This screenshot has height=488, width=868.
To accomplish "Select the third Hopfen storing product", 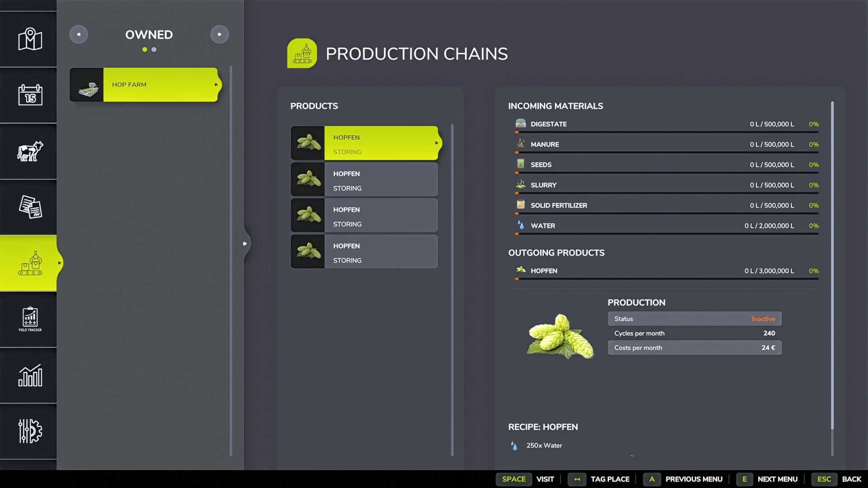I will pos(364,216).
